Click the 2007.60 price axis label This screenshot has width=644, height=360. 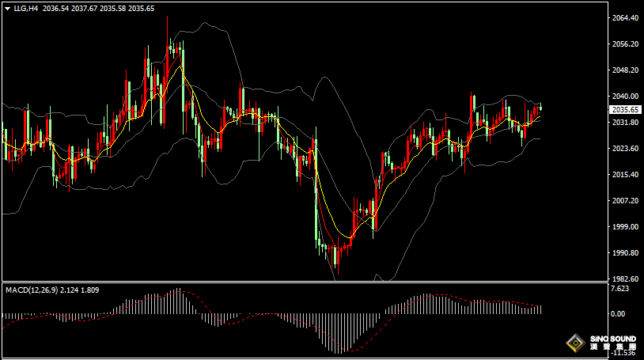click(625, 201)
